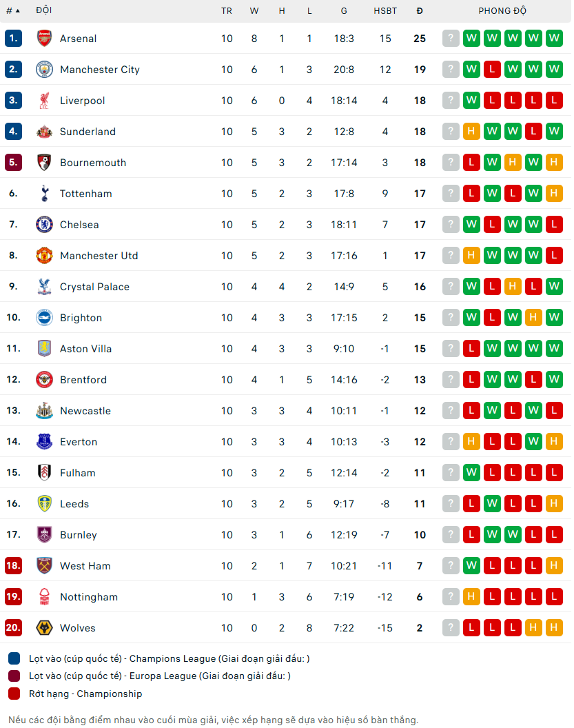Viewport: 574px width, 728px height.
Task: Click the Manchester City club crest
Action: point(44,70)
